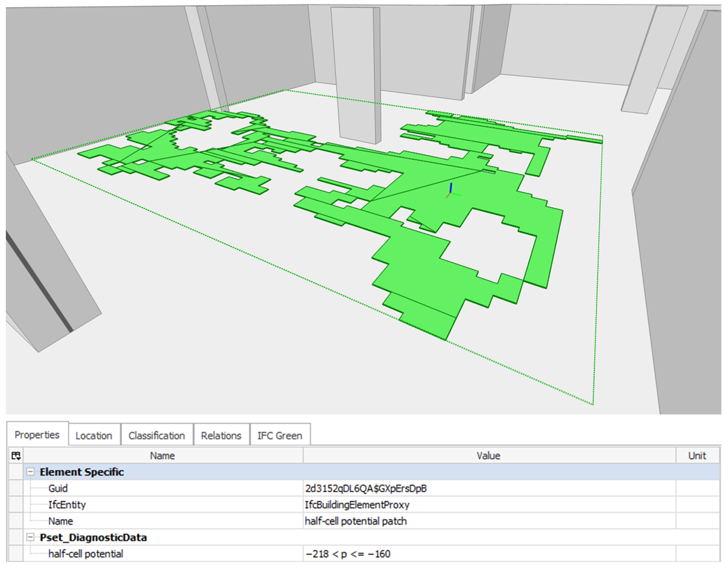Switch to the Relations tab
728x568 pixels.
click(x=221, y=435)
